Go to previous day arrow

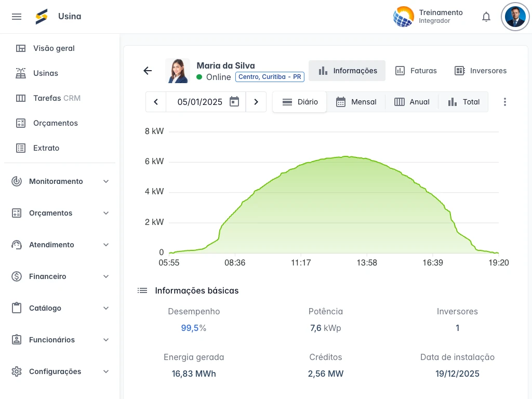tap(156, 102)
